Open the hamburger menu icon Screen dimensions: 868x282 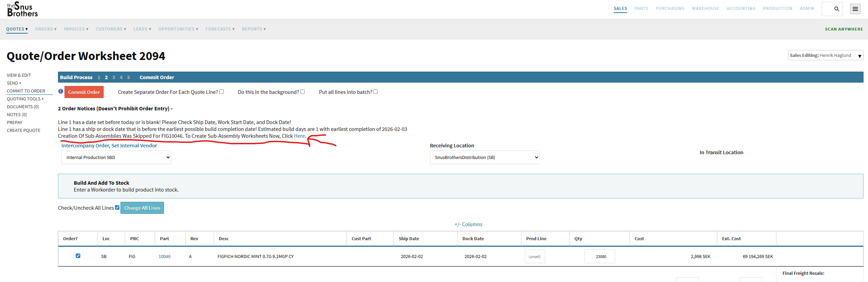pos(855,9)
